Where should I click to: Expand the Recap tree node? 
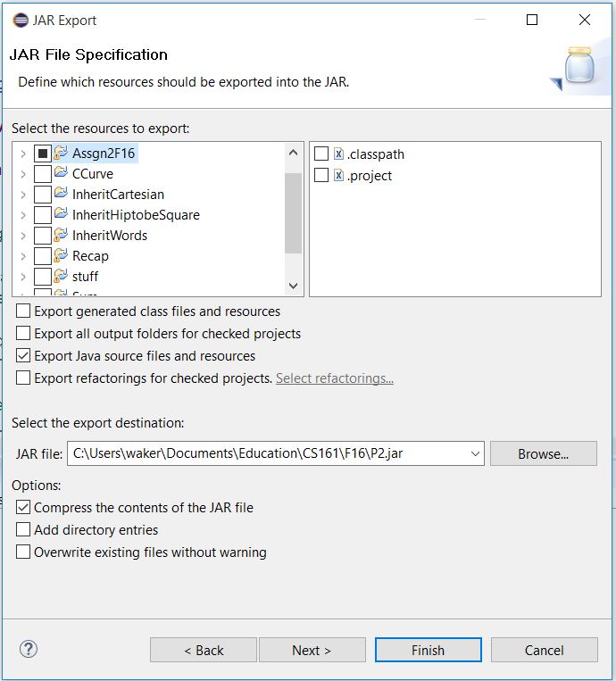23,256
